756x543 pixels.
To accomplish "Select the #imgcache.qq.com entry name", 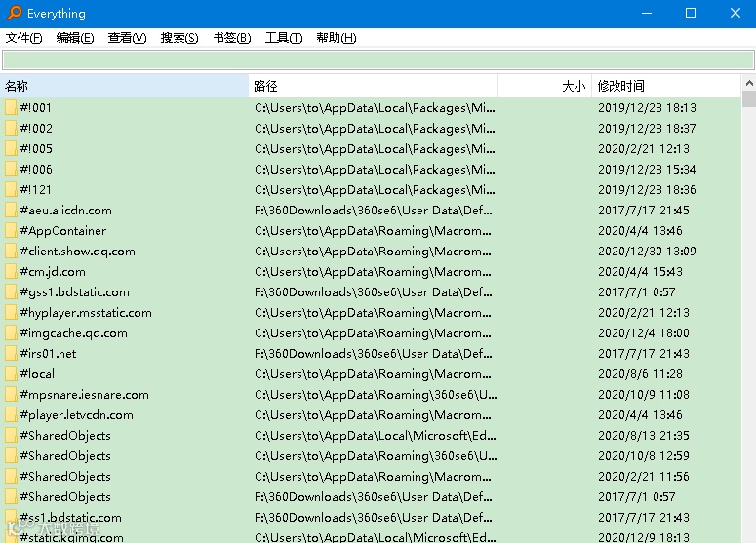I will click(74, 333).
